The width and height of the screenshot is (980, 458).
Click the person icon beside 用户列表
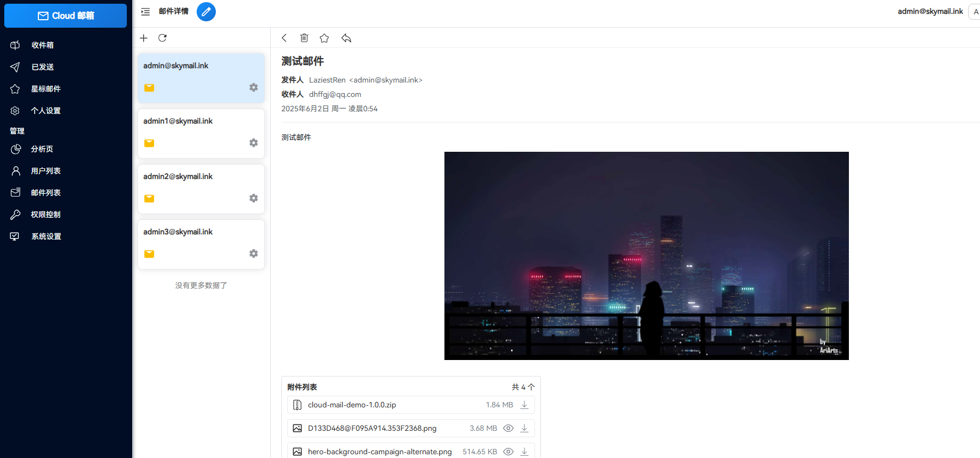pyautogui.click(x=15, y=170)
